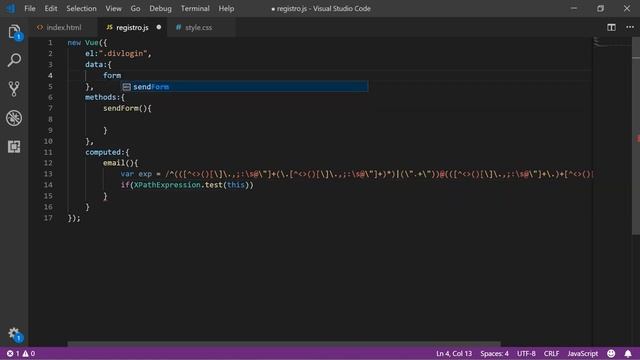Open the Terminal menu

coord(195,9)
